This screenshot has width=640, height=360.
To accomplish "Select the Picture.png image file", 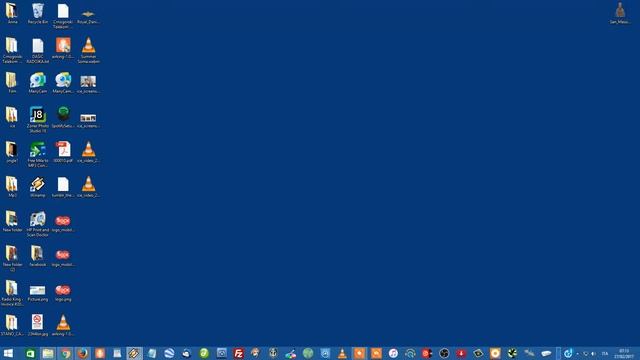I will coord(38,293).
